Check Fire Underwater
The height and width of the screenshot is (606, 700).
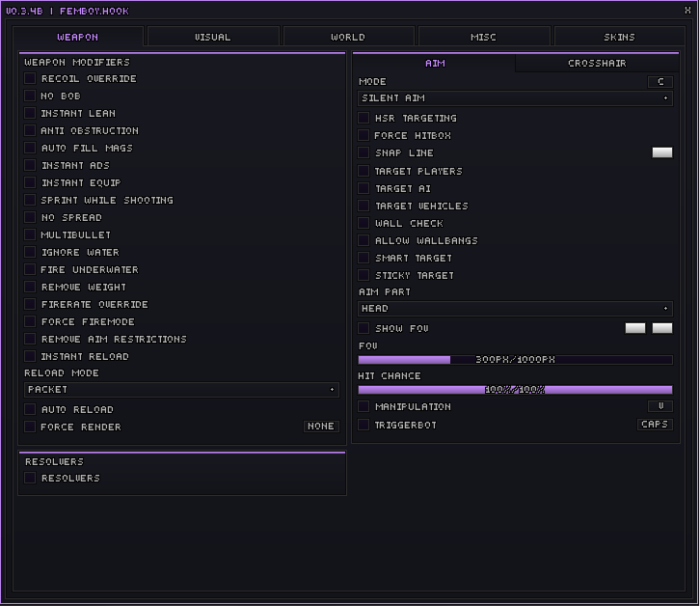[30, 269]
